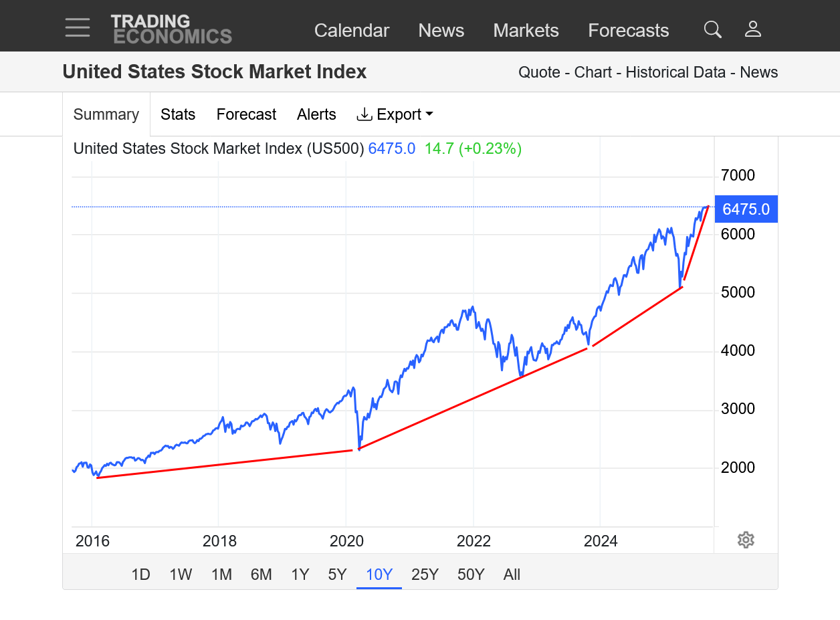Click the Trading Economics logo

click(x=171, y=29)
